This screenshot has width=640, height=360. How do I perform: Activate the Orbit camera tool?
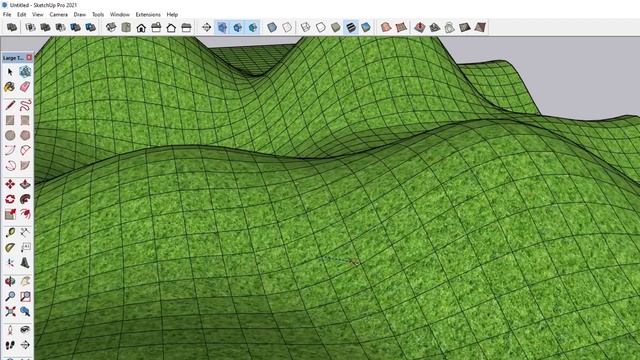coord(10,281)
